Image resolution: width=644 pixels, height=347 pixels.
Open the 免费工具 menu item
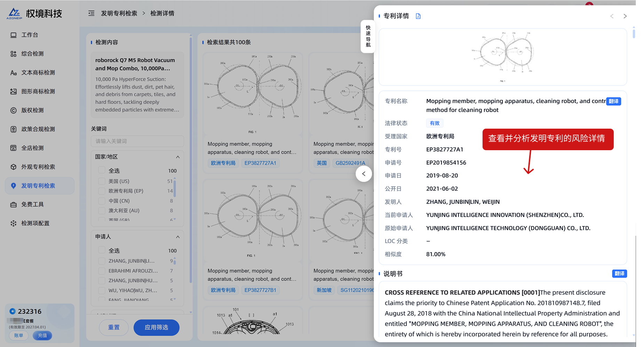tap(40, 204)
